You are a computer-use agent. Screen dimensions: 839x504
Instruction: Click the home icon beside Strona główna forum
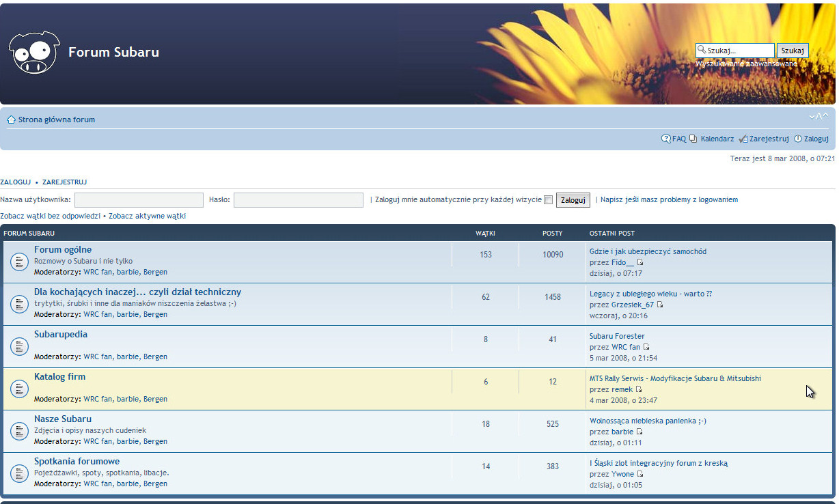[11, 120]
